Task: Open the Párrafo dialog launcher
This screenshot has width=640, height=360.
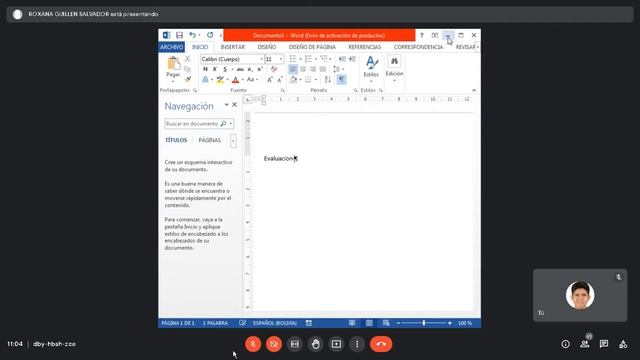Action: pyautogui.click(x=356, y=90)
